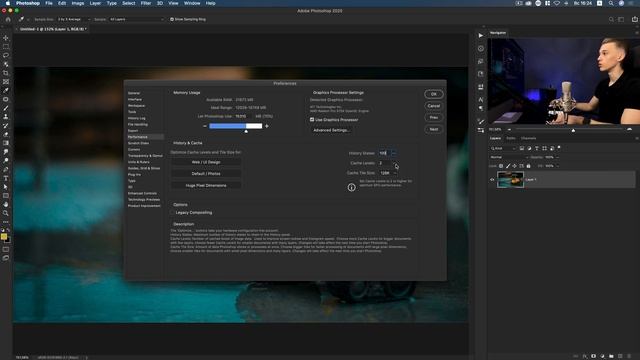
Task: Click the History States input field
Action: [x=384, y=153]
